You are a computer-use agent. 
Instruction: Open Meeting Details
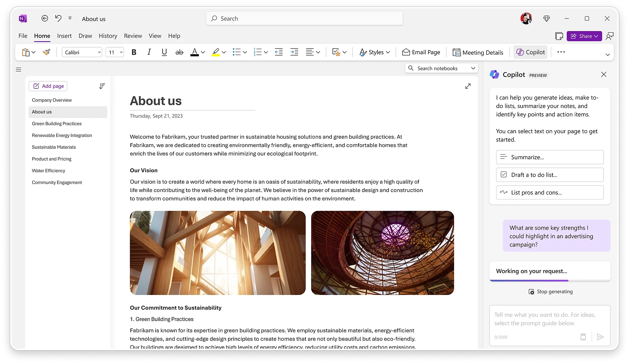(x=478, y=52)
